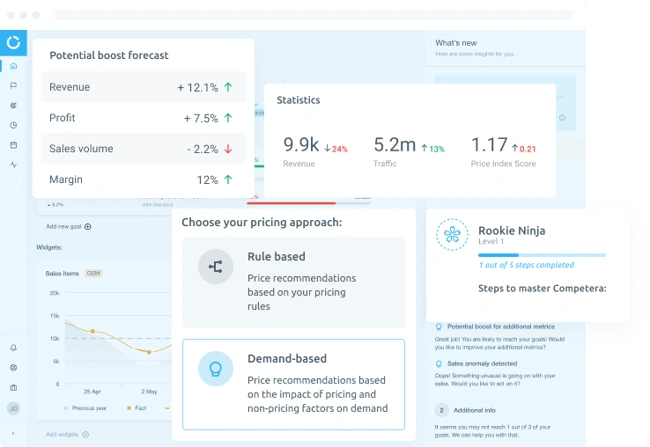650x447 pixels.
Task: Toggle the Fact series in legend
Action: point(139,408)
